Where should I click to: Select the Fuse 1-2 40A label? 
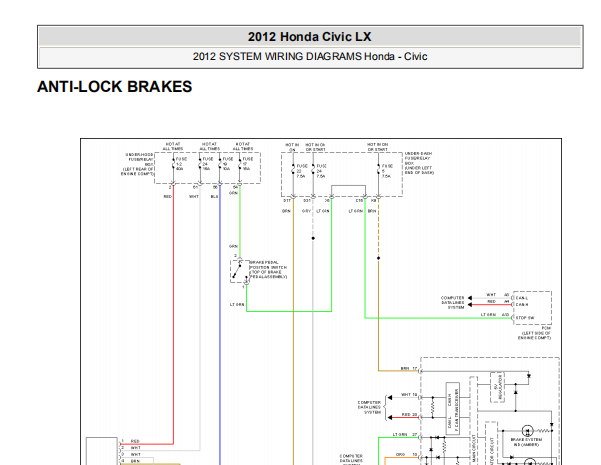[x=181, y=164]
